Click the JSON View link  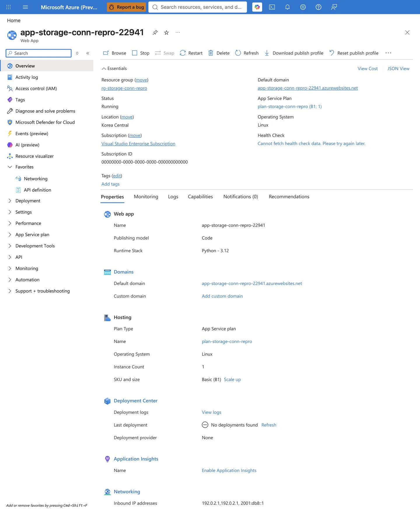398,69
